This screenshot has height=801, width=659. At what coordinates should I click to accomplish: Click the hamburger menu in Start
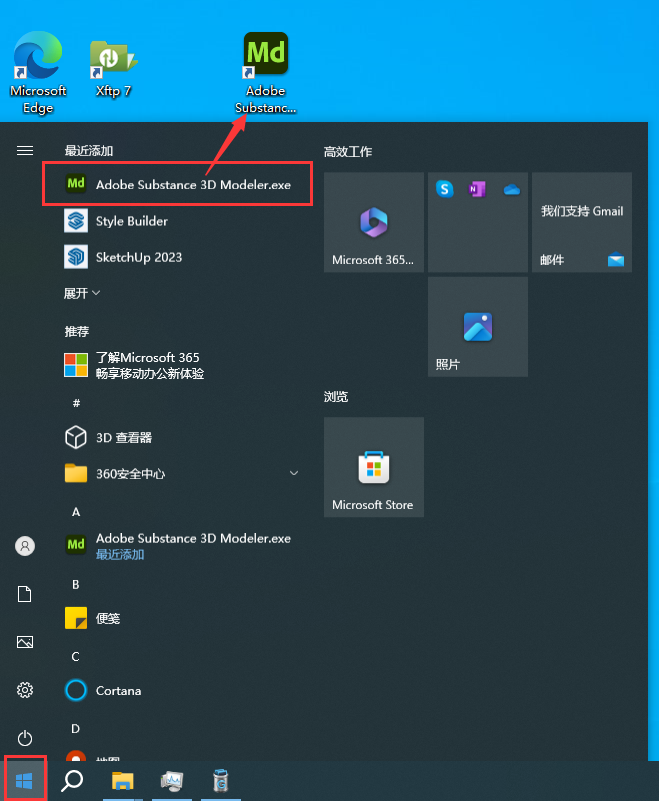point(25,151)
